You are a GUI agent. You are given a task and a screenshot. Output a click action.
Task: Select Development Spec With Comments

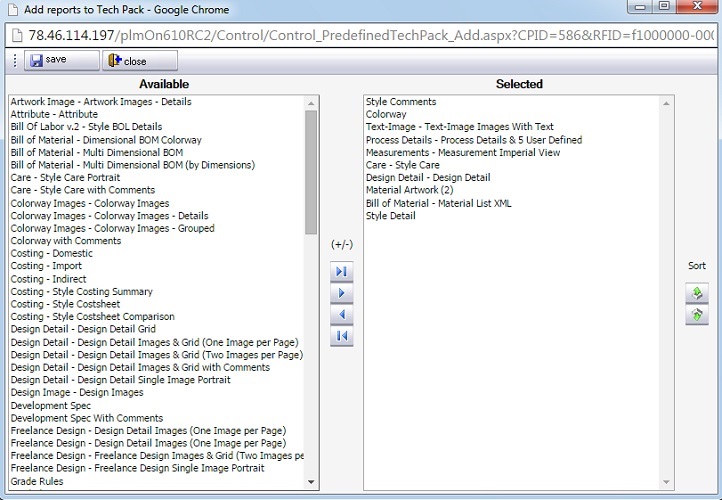[x=87, y=418]
